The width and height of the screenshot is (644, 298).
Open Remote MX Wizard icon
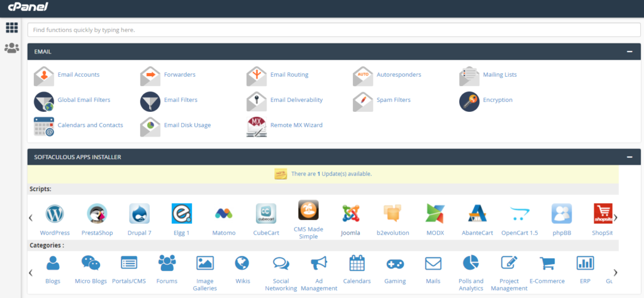257,126
